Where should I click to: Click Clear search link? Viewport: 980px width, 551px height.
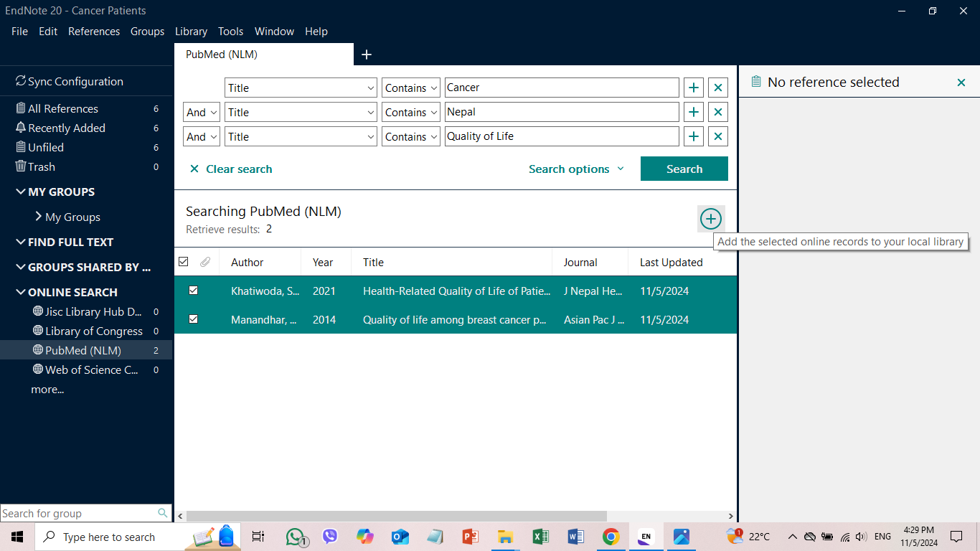pyautogui.click(x=230, y=169)
